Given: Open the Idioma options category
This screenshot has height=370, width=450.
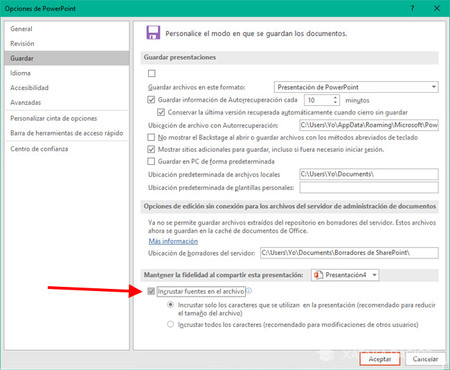Looking at the screenshot, I should (x=67, y=73).
